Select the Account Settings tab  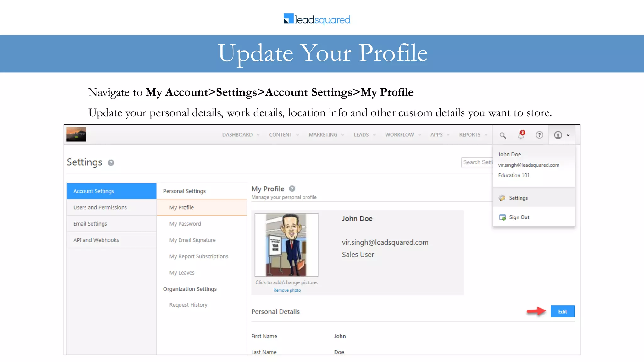[112, 191]
